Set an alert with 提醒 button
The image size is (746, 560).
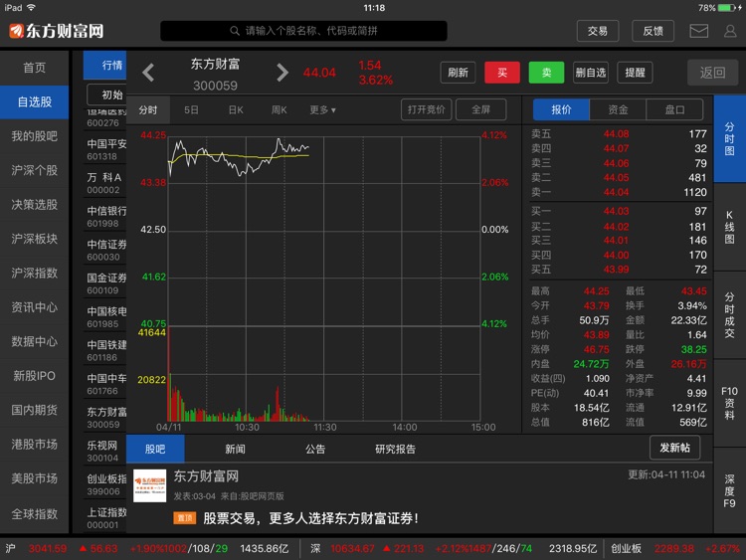(635, 73)
